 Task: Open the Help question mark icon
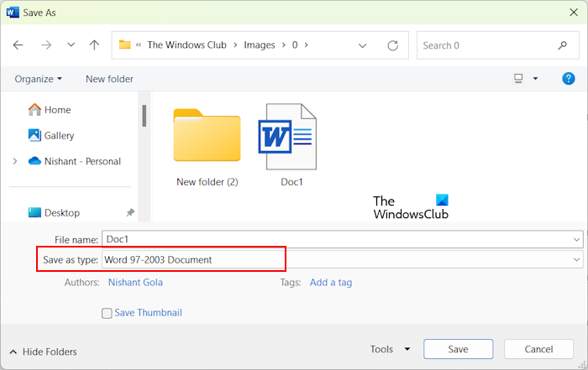(568, 79)
